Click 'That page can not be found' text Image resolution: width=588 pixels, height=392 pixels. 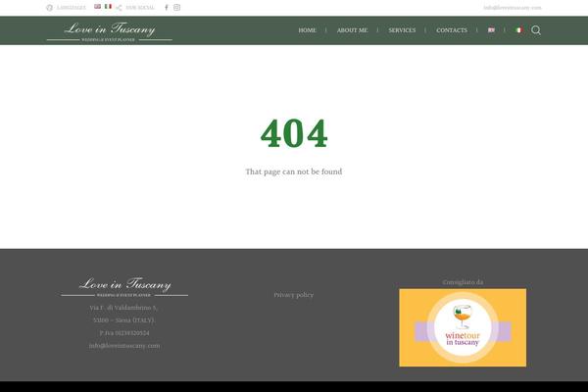pyautogui.click(x=294, y=171)
